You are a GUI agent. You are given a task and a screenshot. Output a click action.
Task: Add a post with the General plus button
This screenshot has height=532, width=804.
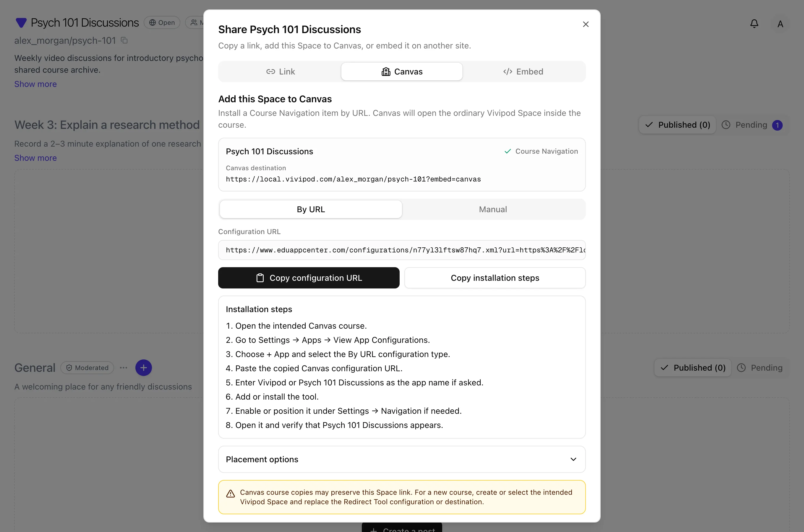[143, 368]
